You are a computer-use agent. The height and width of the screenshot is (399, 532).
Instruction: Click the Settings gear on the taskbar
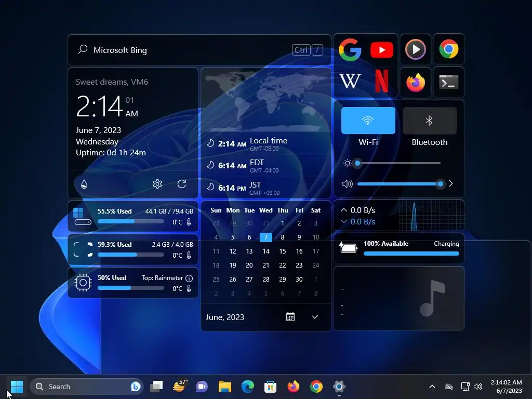click(339, 387)
